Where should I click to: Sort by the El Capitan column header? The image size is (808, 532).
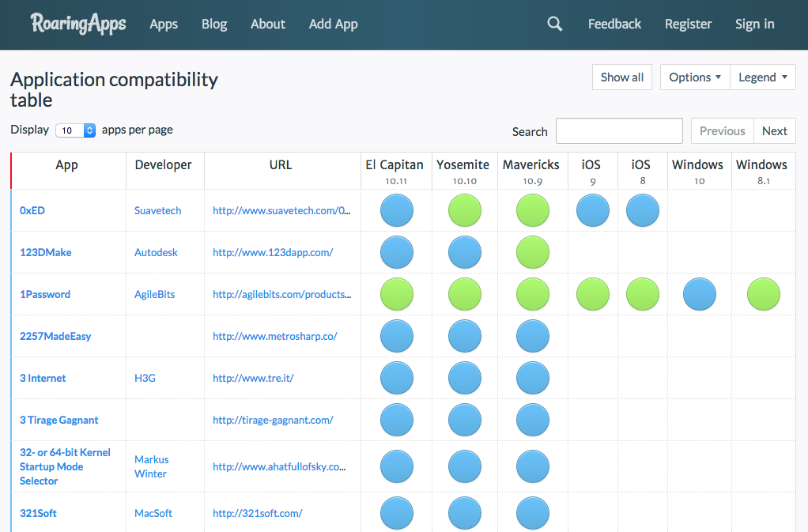(396, 171)
